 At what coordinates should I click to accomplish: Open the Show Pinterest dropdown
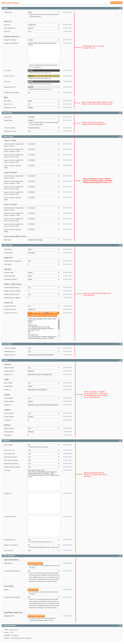click(x=44, y=428)
